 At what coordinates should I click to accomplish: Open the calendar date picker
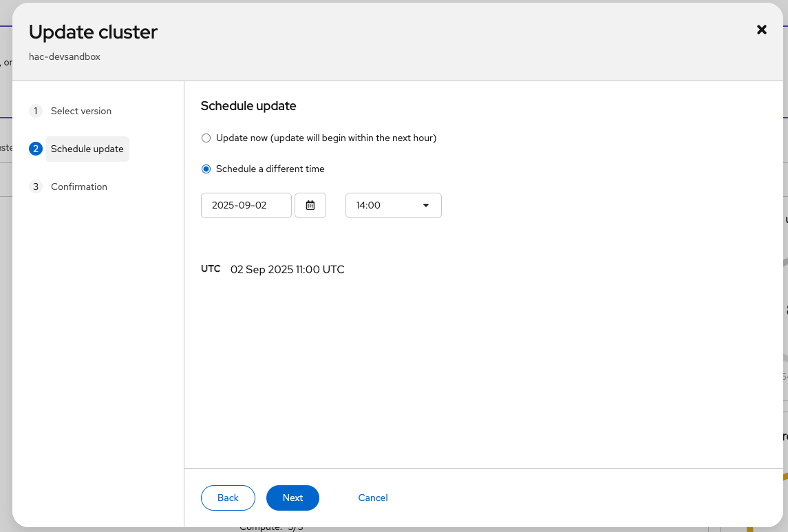click(x=310, y=205)
